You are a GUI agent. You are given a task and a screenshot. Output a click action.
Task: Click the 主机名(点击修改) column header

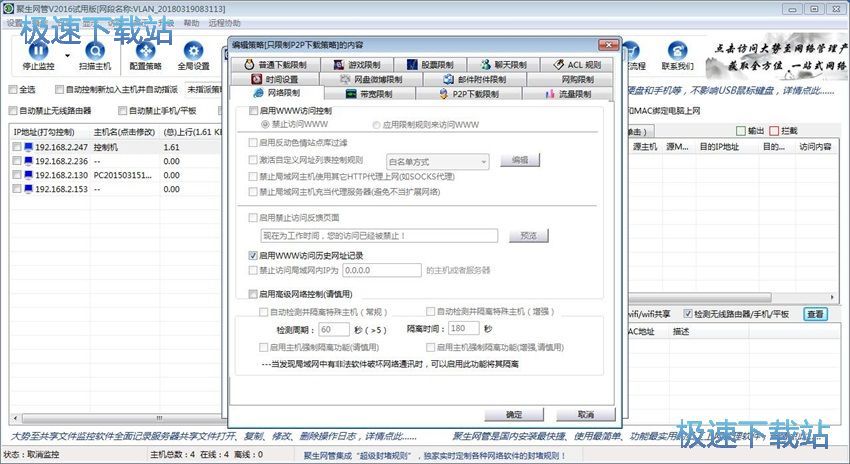pos(124,132)
